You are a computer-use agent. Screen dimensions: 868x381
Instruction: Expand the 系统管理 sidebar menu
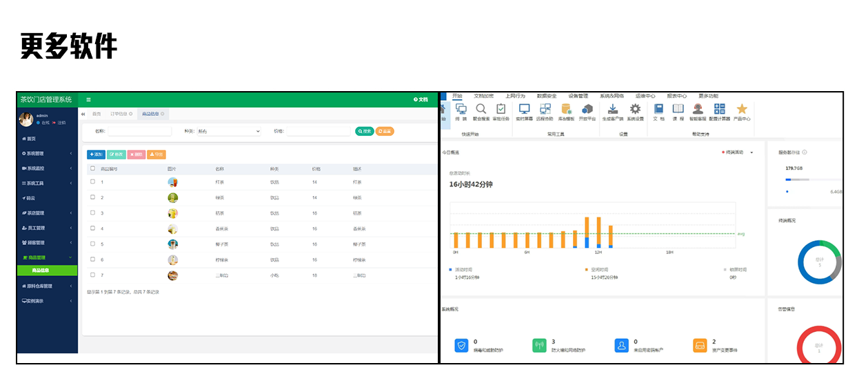coord(47,153)
